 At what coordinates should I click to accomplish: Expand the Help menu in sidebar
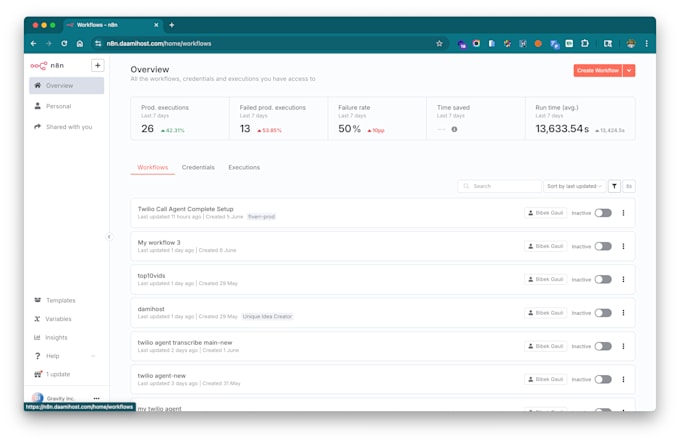(65, 356)
